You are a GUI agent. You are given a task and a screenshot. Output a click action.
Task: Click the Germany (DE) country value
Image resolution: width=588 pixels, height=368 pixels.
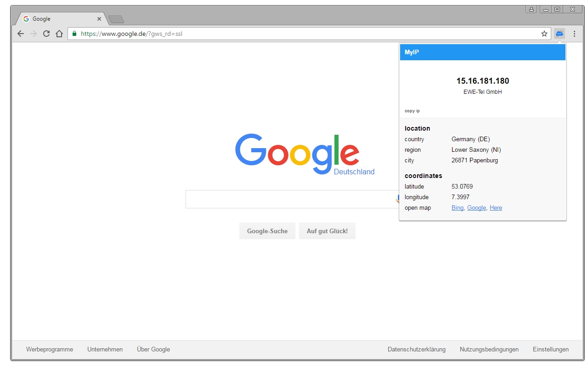pos(471,139)
